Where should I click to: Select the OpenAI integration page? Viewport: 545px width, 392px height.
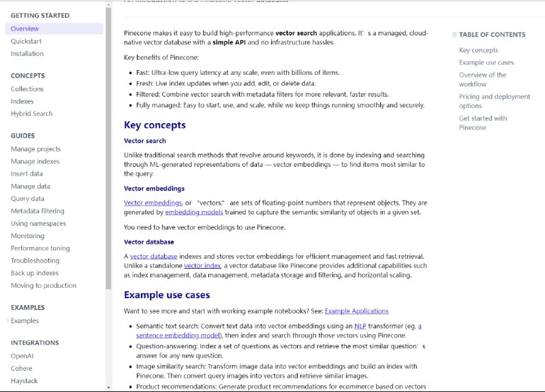(x=22, y=356)
